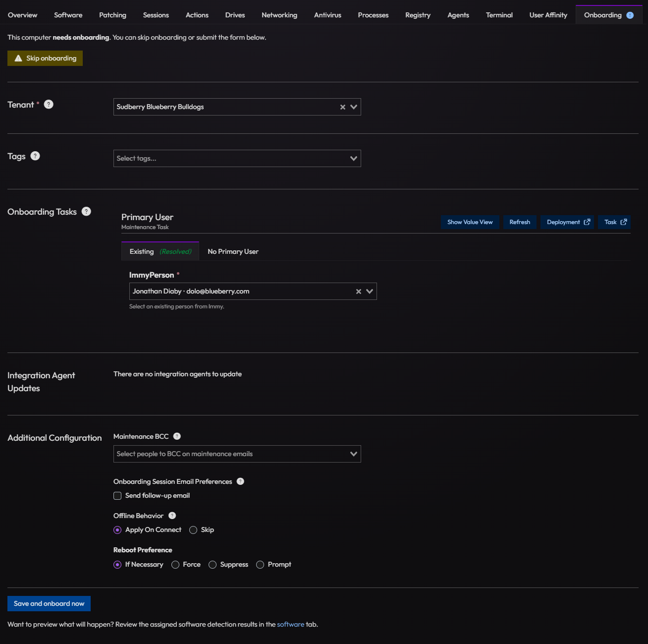Open the Software tab
This screenshot has height=644, width=648.
click(x=68, y=15)
